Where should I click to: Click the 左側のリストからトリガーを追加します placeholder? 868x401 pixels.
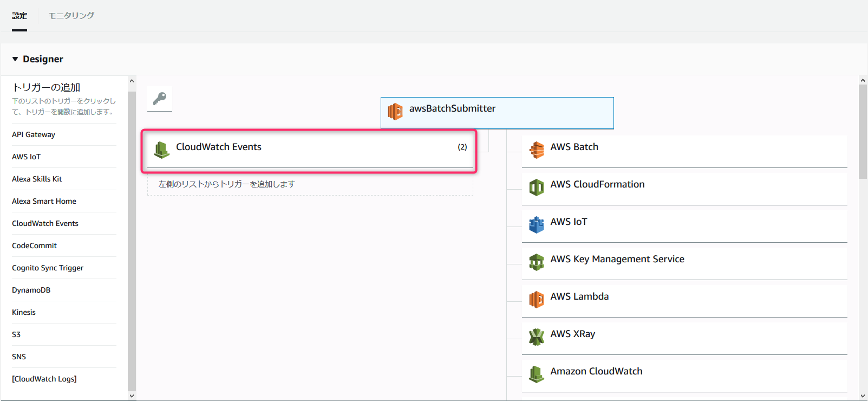pos(310,184)
